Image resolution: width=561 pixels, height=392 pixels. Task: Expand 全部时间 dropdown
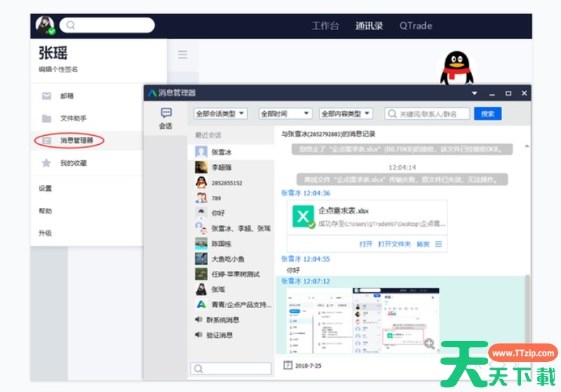coord(285,113)
